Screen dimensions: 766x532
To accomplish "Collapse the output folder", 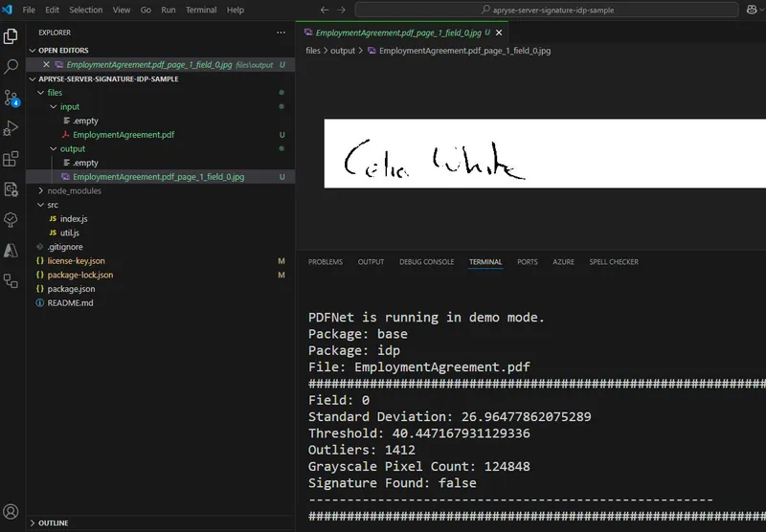I will 54,148.
